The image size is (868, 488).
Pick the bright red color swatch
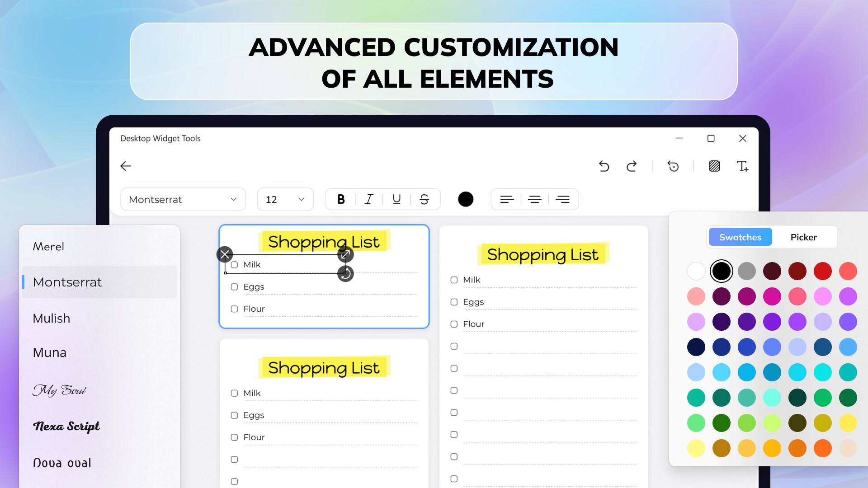click(822, 271)
